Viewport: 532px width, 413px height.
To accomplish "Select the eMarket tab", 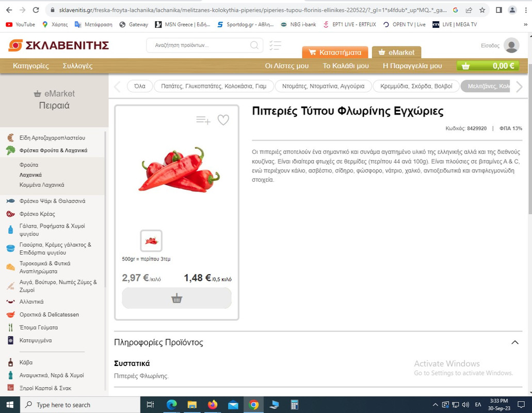I will [x=397, y=52].
